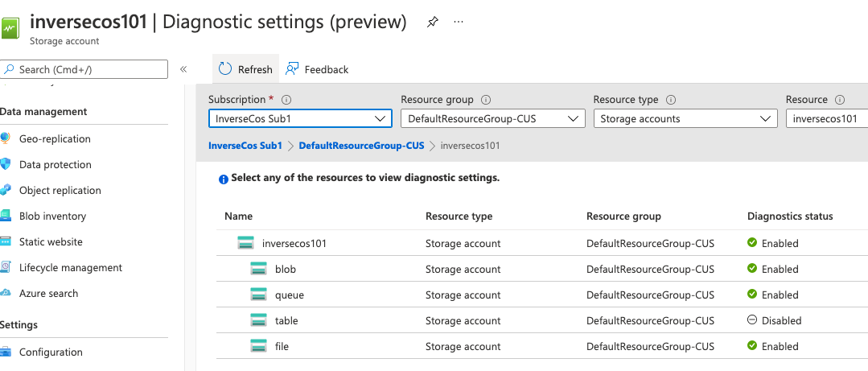Select the inversecos101 resource row
This screenshot has height=371, width=868.
click(294, 243)
